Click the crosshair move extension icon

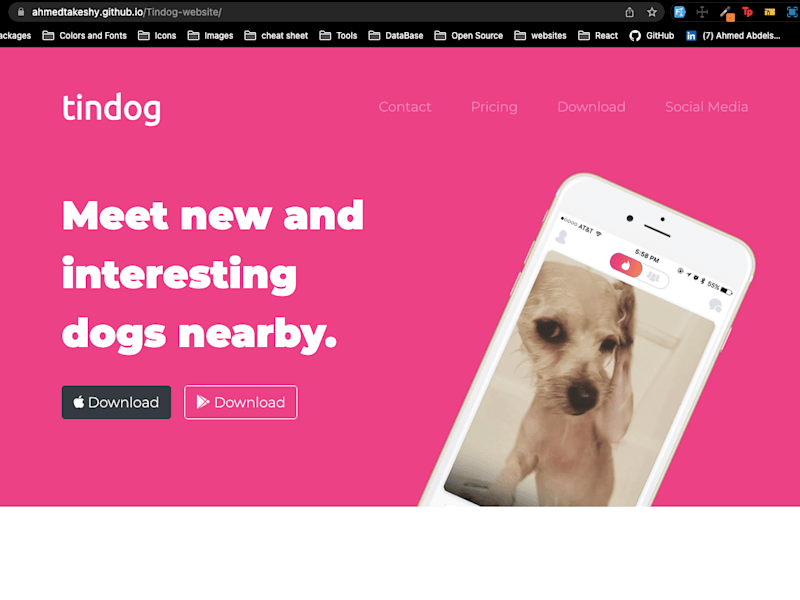702,12
